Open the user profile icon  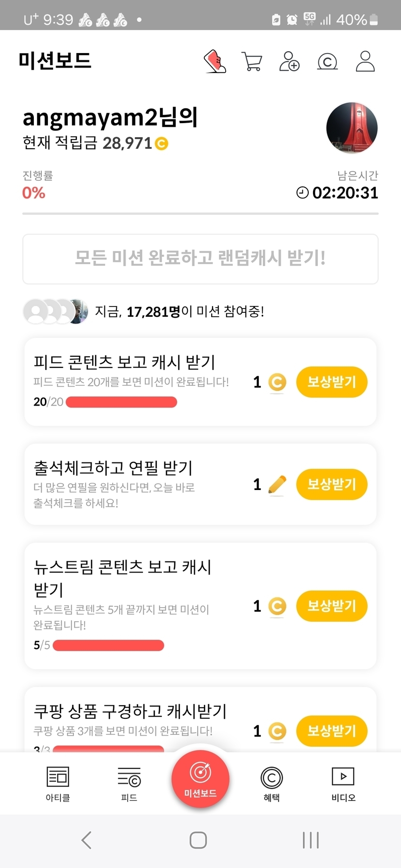tap(365, 61)
